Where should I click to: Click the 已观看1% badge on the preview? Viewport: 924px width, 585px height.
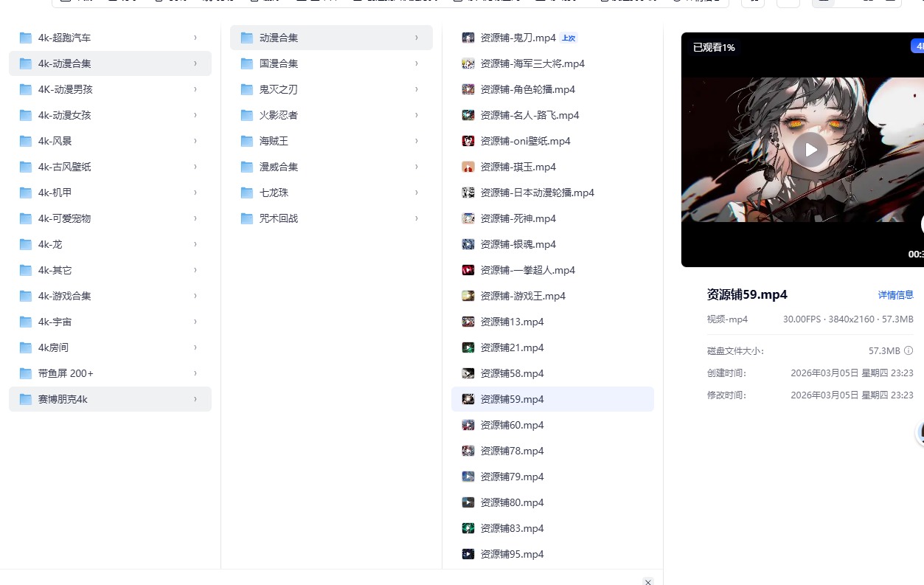tap(714, 47)
